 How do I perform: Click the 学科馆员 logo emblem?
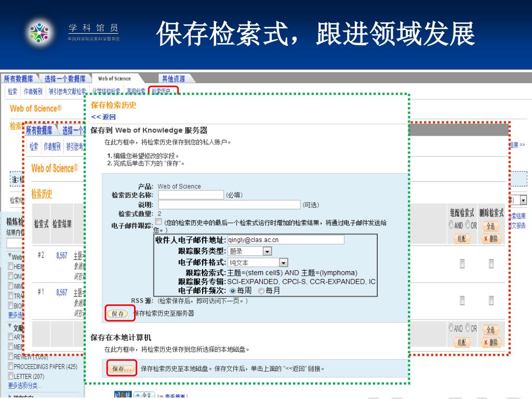pyautogui.click(x=39, y=33)
